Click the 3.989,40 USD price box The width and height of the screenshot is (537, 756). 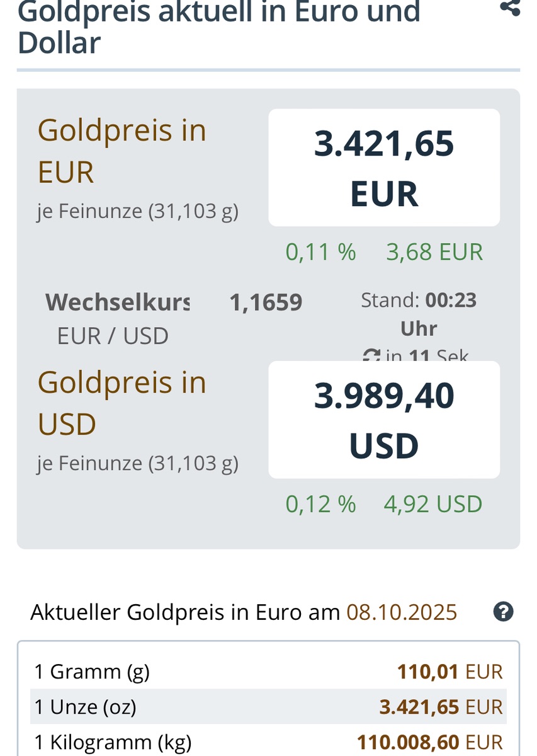click(384, 420)
